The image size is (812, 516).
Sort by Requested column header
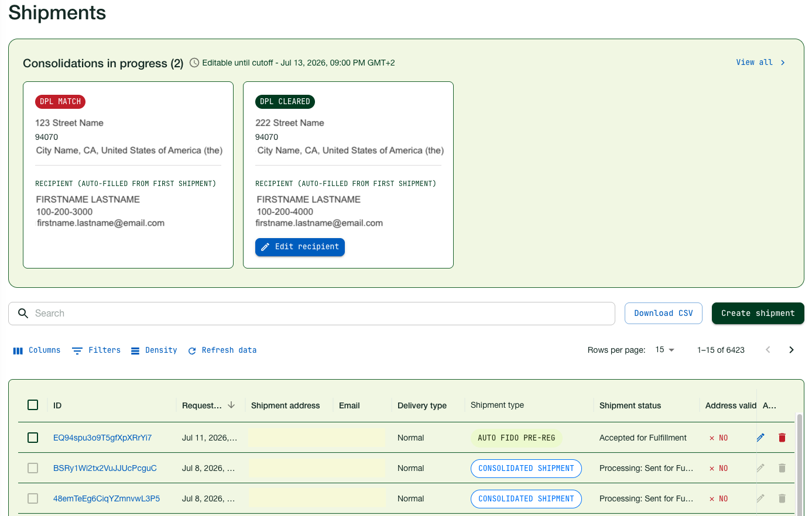(202, 405)
